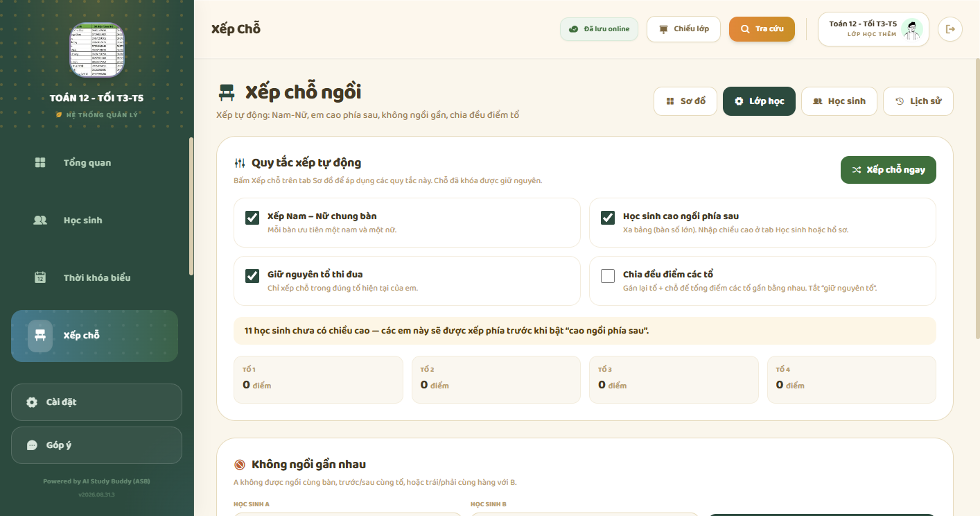Click the Tra cứu search button
980x516 pixels.
tap(762, 29)
